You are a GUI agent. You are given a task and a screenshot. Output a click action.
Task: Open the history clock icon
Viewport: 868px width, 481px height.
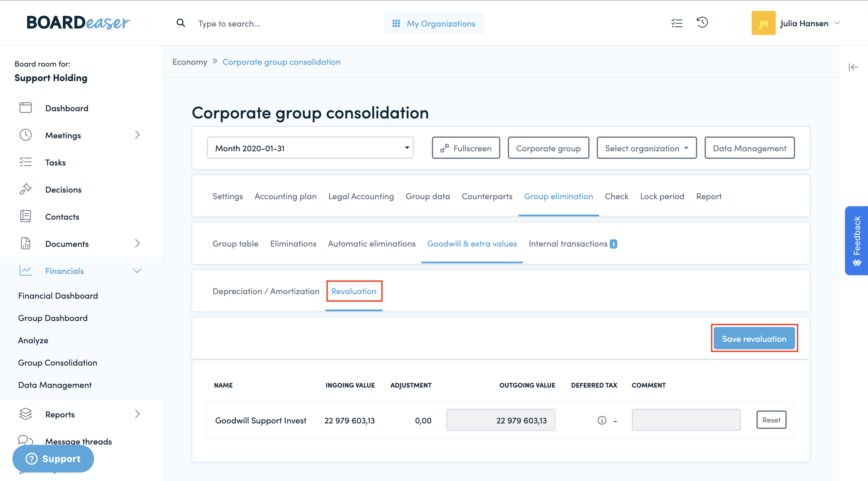702,23
